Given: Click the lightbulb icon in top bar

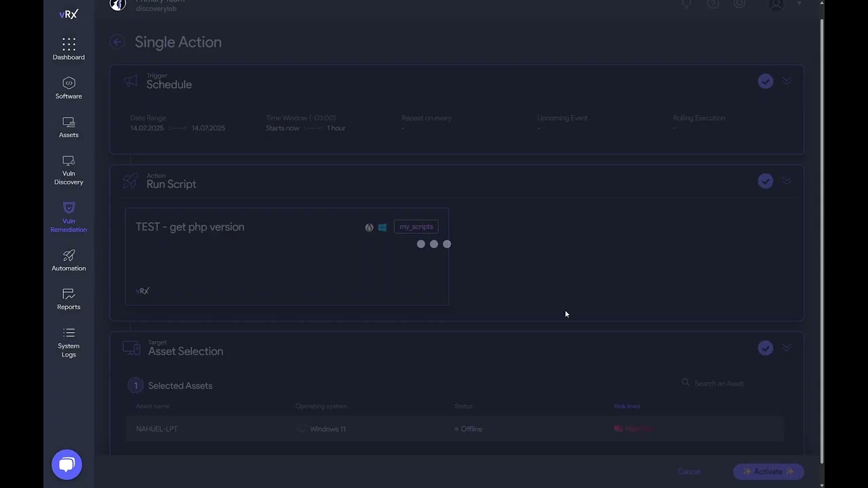Looking at the screenshot, I should pyautogui.click(x=687, y=4).
